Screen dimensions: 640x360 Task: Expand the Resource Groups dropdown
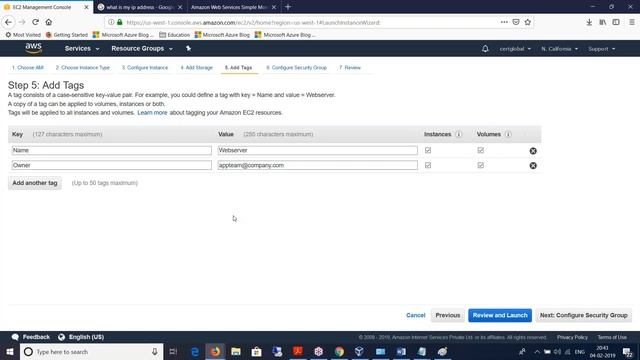(x=142, y=49)
